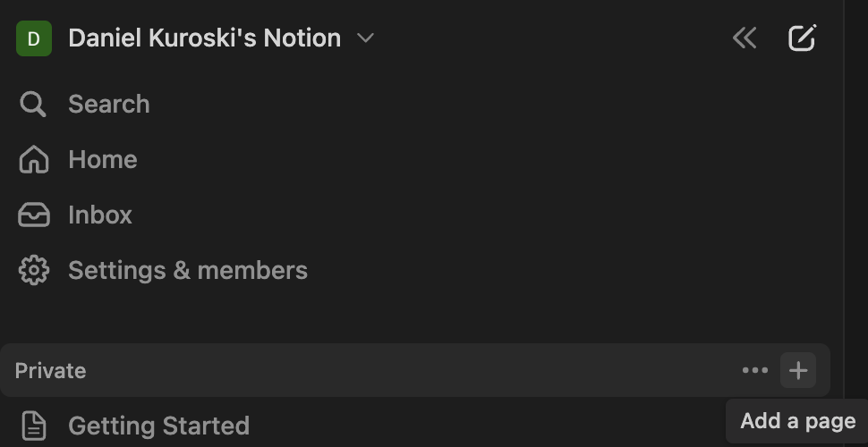
Task: Toggle the Private section header
Action: (x=51, y=371)
